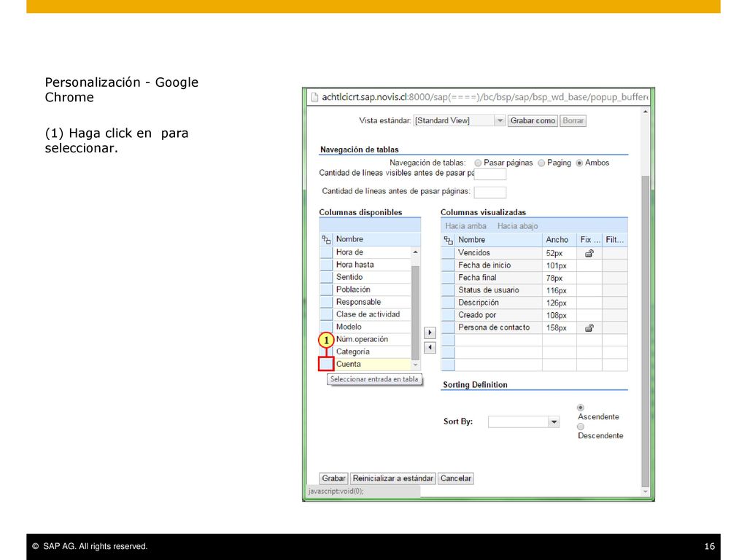The height and width of the screenshot is (560, 747).
Task: Click the Fix column header
Action: (x=589, y=240)
